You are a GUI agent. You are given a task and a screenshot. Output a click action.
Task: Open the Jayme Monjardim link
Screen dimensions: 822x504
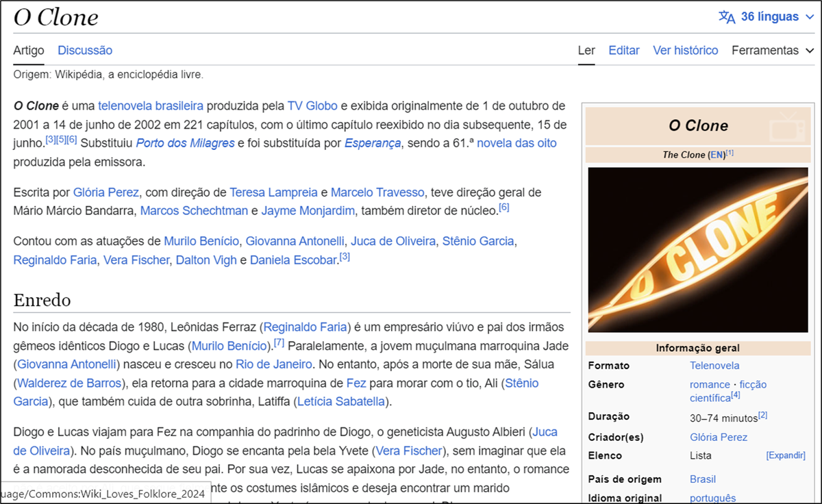pos(308,210)
